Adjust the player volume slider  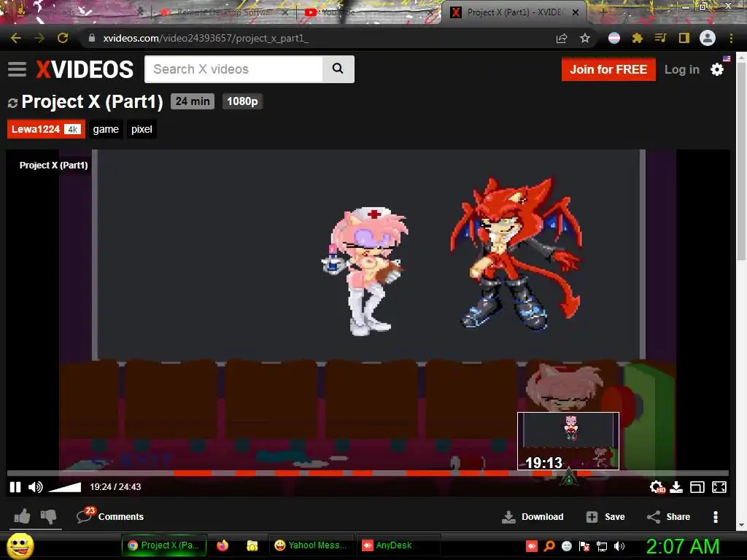(65, 486)
